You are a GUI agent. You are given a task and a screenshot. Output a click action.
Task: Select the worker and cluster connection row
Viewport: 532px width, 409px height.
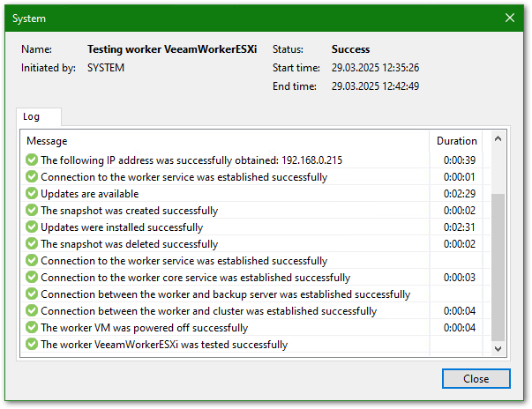tap(208, 311)
